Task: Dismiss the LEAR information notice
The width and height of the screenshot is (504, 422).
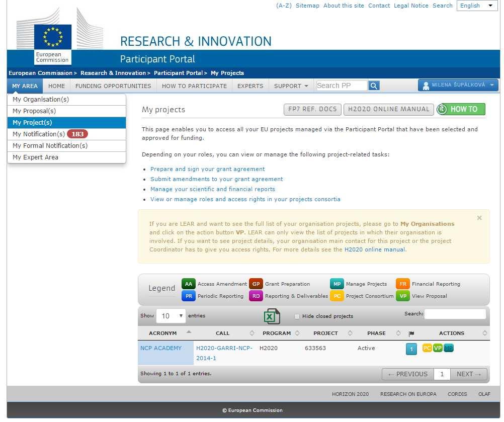Action: (479, 218)
